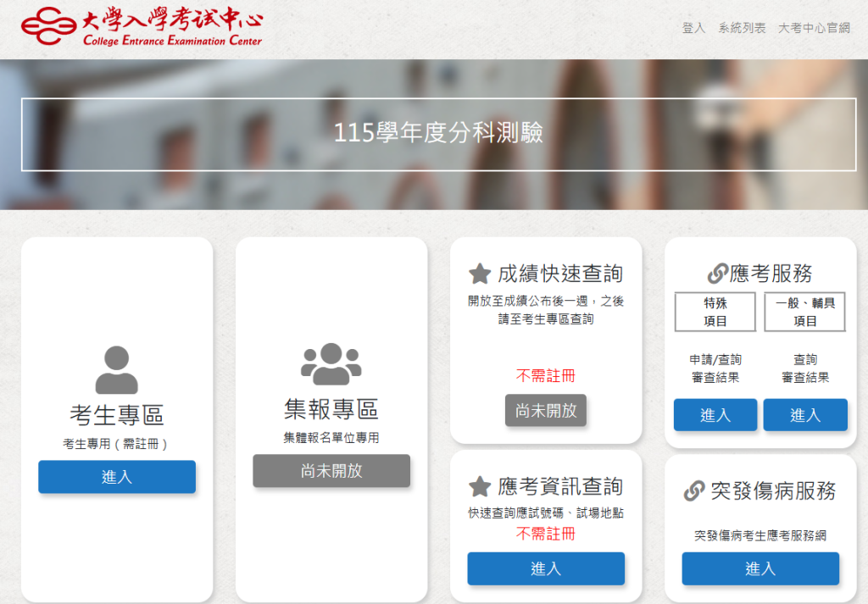Open the 系統列表 link in header
Screen dimensions: 868x604
click(742, 28)
